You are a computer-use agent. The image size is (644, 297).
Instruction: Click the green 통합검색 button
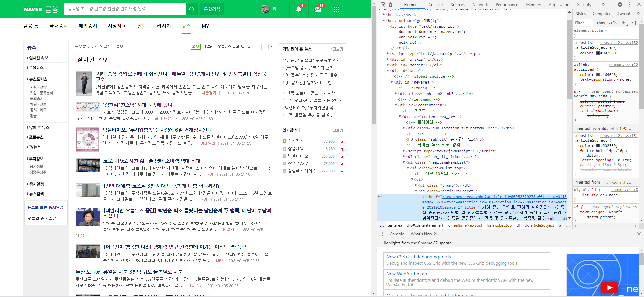(x=212, y=9)
